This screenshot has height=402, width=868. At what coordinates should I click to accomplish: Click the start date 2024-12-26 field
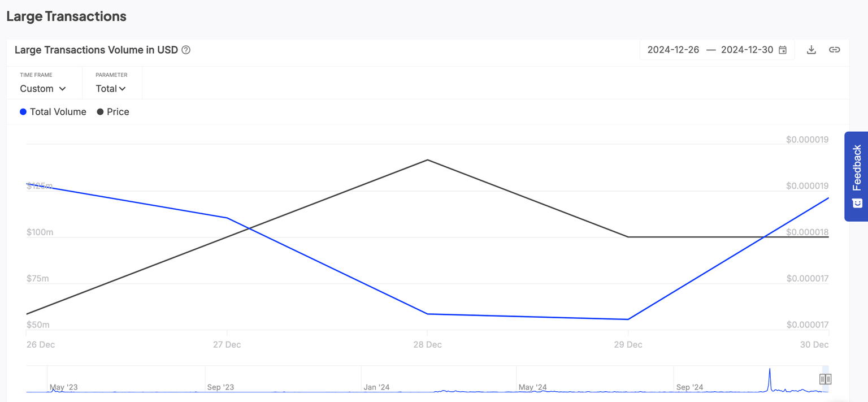pyautogui.click(x=673, y=50)
